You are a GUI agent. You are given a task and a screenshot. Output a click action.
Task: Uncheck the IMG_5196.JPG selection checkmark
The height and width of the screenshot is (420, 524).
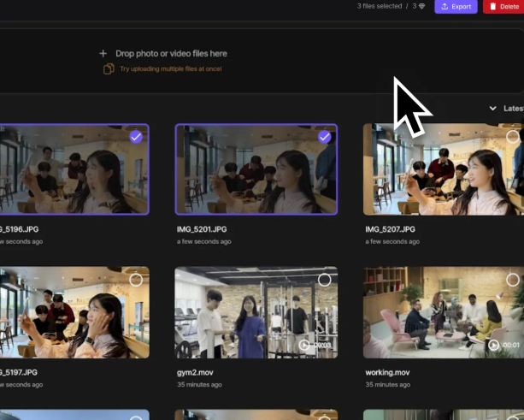click(136, 137)
